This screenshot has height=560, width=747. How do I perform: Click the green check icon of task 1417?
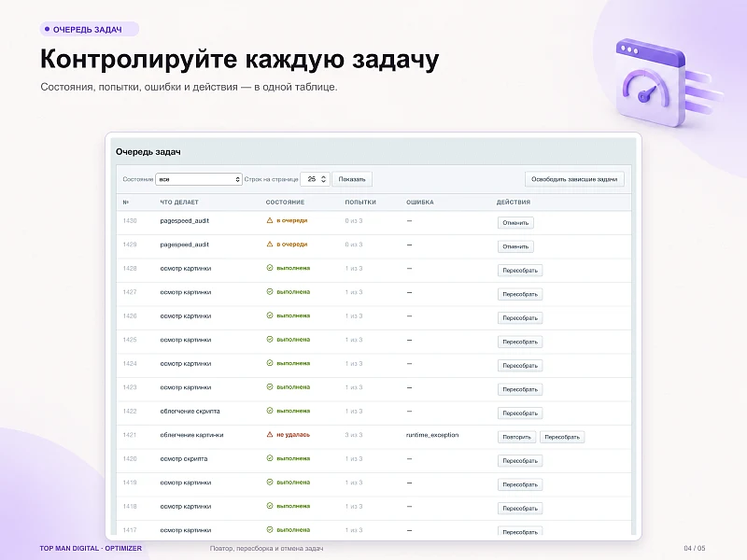pos(270,530)
